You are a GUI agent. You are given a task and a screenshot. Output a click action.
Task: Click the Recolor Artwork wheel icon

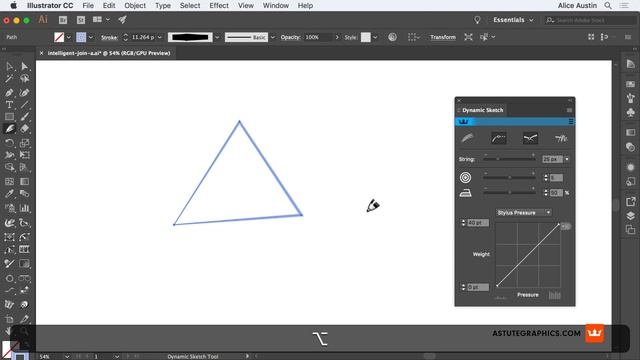(392, 37)
